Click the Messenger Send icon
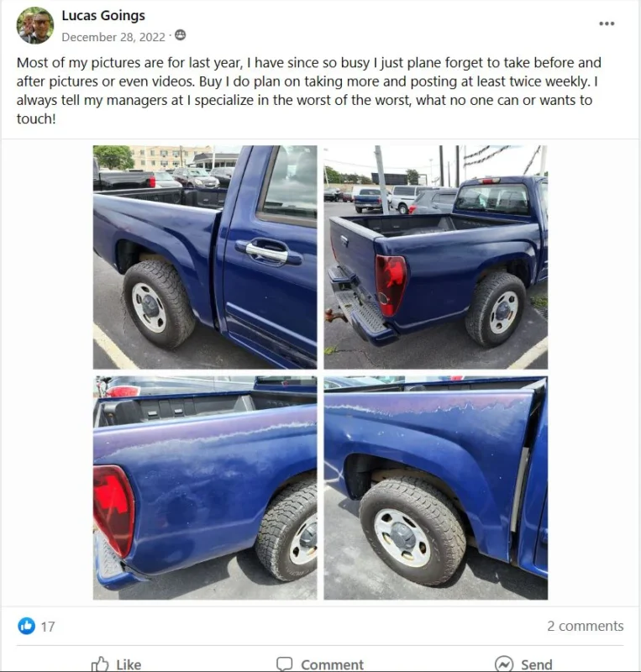 tap(504, 664)
